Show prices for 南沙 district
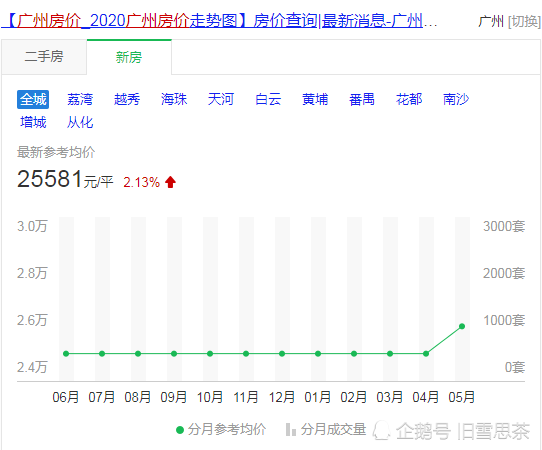Image resolution: width=542 pixels, height=450 pixels. coord(456,100)
